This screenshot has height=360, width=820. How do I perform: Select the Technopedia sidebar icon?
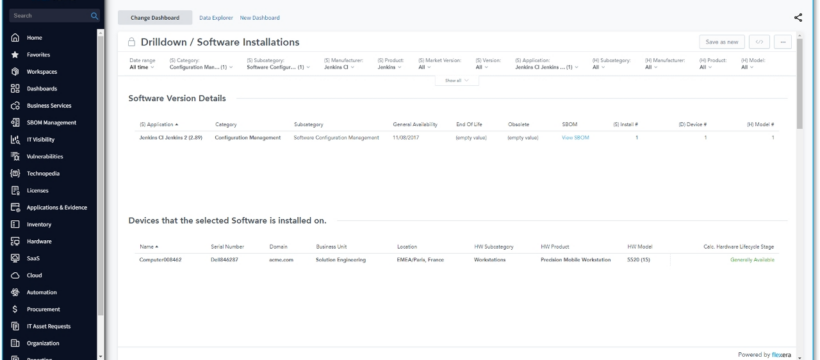(15, 173)
